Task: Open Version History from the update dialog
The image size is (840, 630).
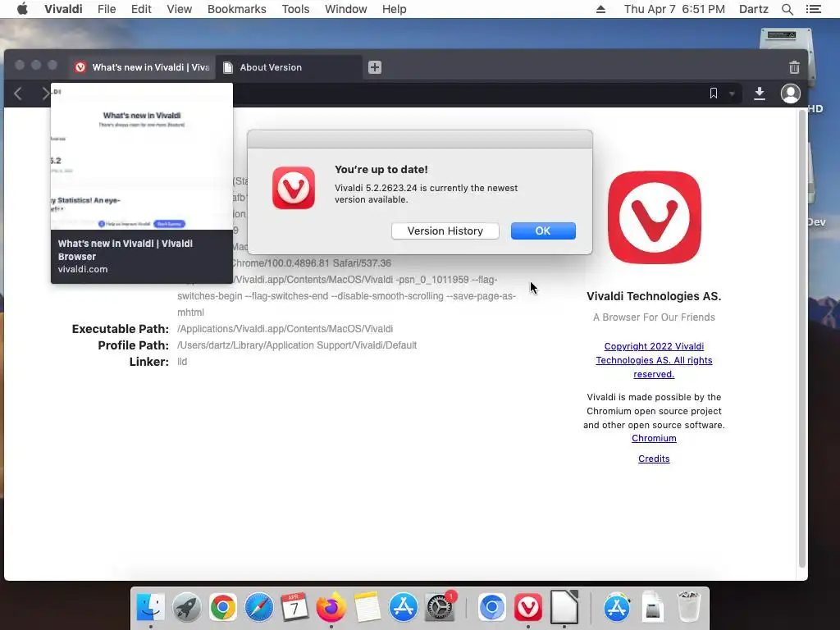Action: click(x=445, y=231)
